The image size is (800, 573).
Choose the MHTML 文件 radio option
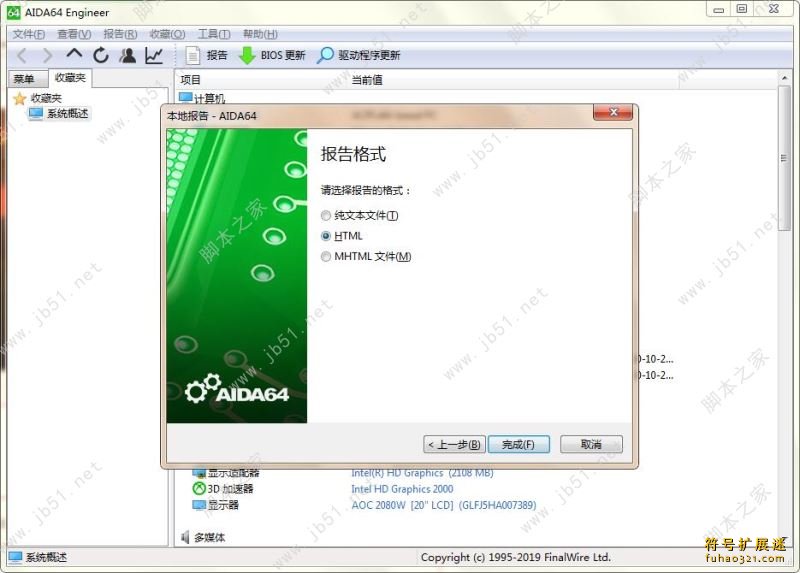(325, 257)
